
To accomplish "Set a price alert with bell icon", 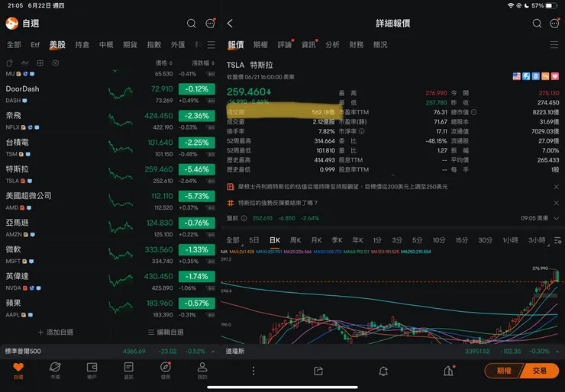I will [x=383, y=371].
